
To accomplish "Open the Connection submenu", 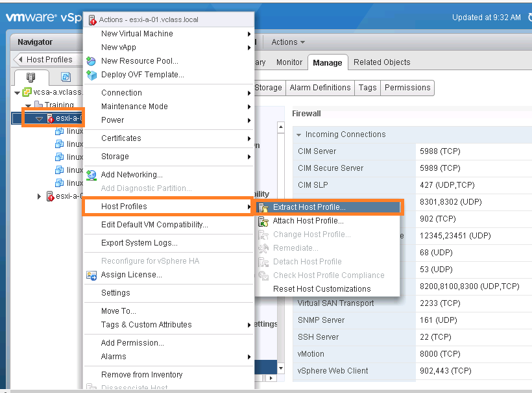I will coord(169,93).
